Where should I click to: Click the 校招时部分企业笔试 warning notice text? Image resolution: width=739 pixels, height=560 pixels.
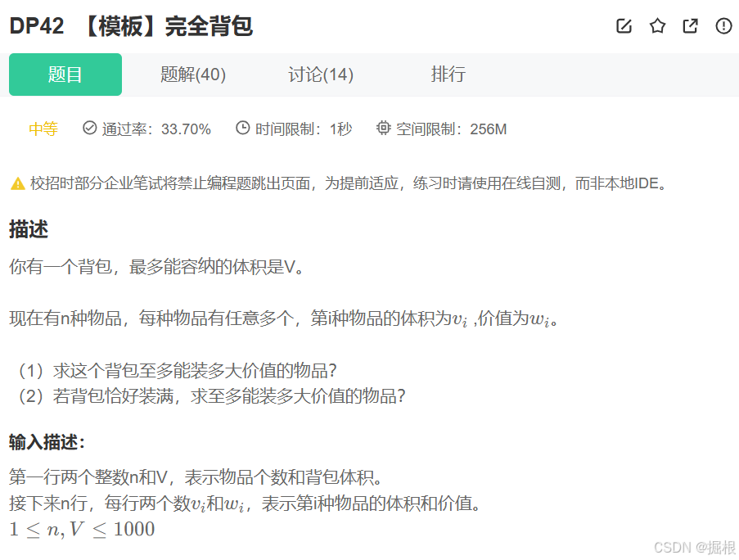tap(349, 183)
